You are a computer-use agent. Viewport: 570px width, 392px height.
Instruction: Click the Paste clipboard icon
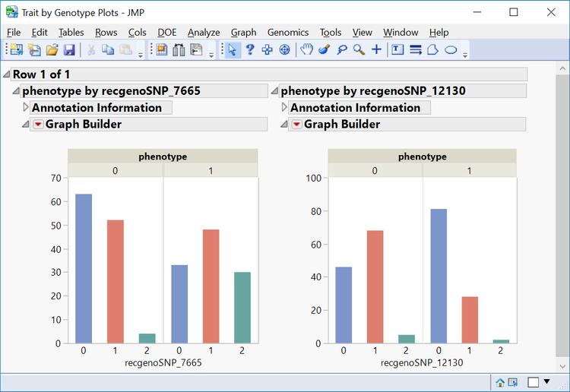click(125, 49)
